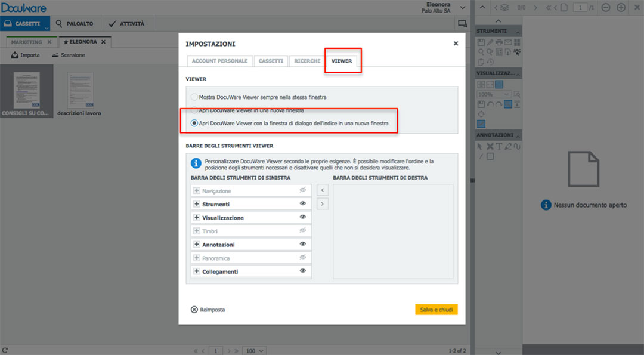Viewport: 644px width, 355px height.
Task: Close the Impostazioni dialog with X
Action: pyautogui.click(x=456, y=44)
